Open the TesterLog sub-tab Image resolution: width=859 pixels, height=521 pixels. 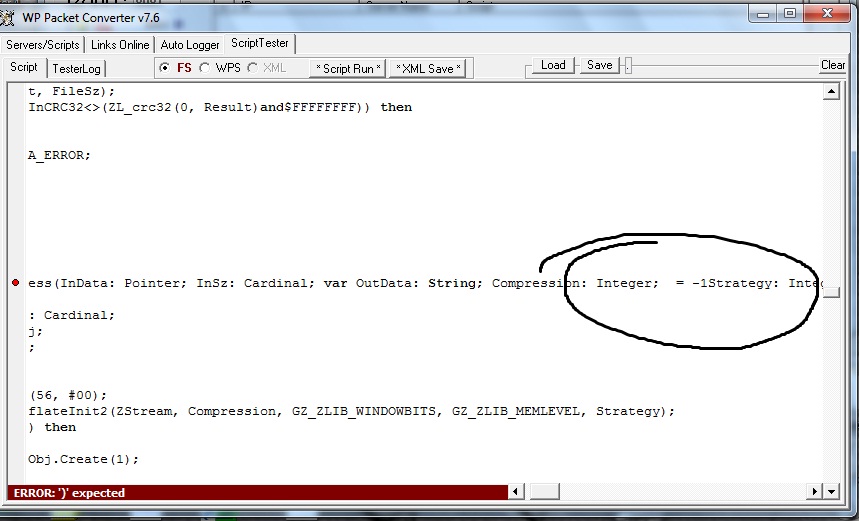77,69
